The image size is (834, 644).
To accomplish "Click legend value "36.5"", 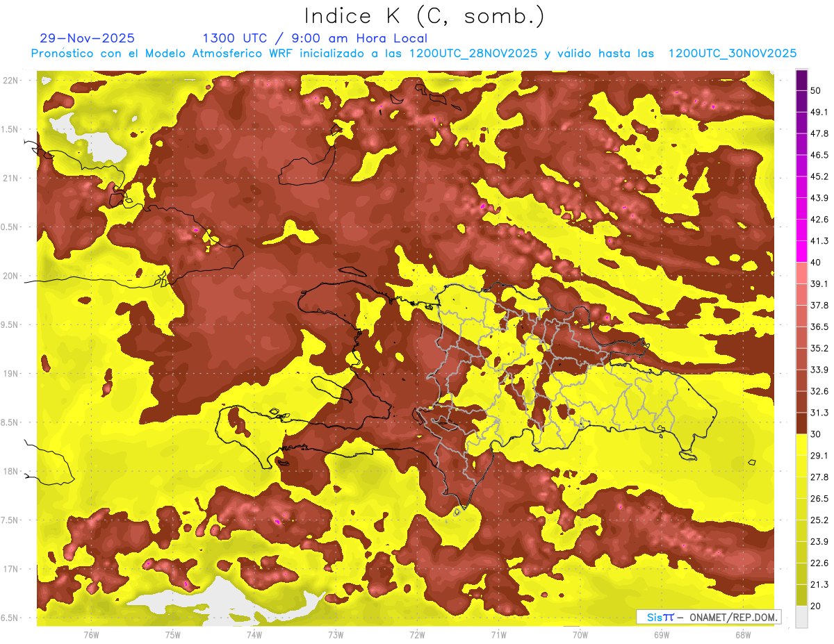I will pyautogui.click(x=819, y=327).
